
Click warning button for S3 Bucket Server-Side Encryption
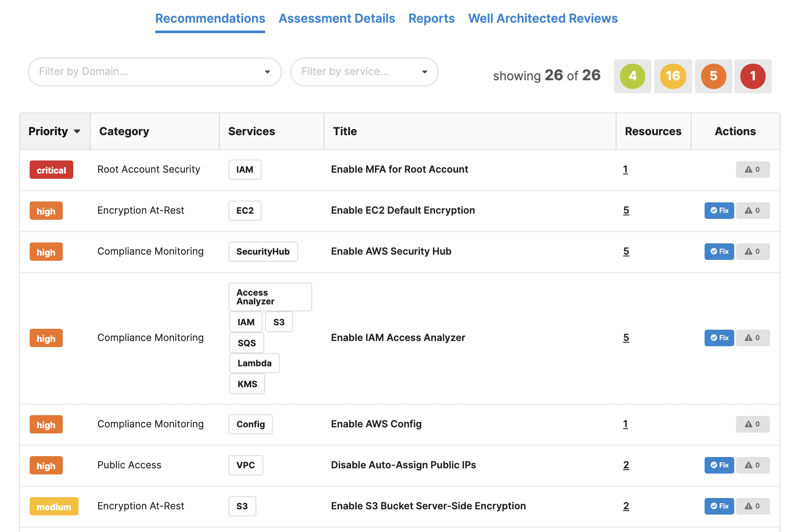tap(753, 506)
